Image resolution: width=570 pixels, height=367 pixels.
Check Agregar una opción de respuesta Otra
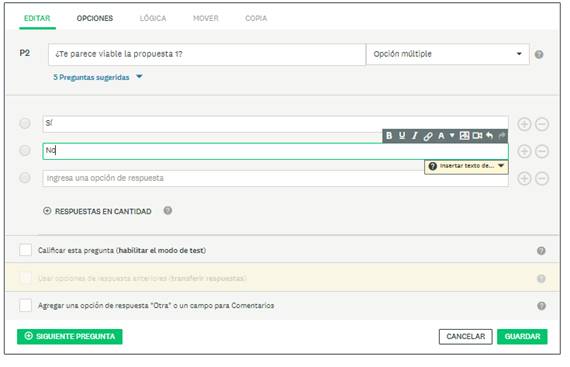pos(25,305)
